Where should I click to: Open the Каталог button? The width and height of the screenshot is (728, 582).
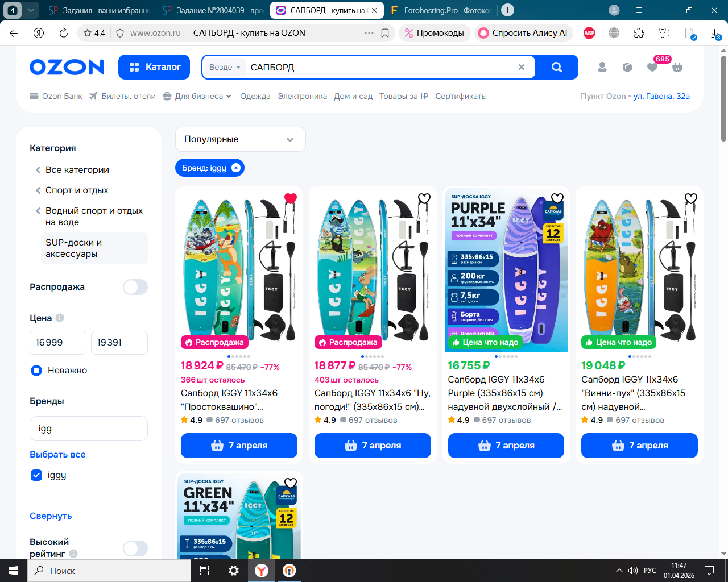pos(155,67)
